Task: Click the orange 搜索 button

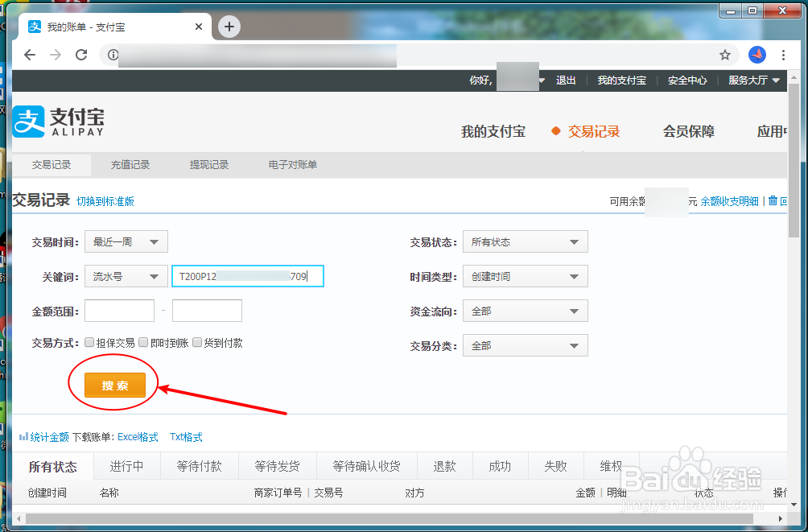Action: [x=115, y=385]
